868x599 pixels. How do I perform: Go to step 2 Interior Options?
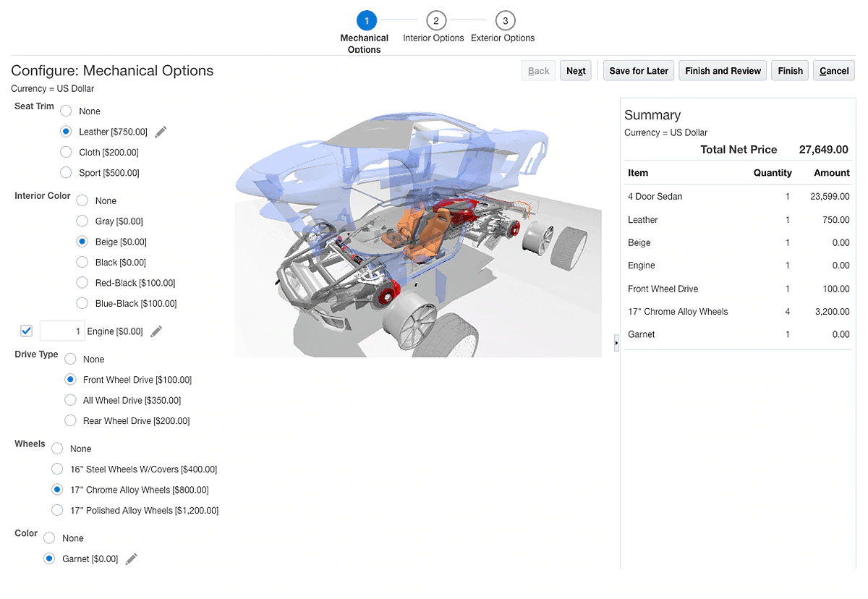pyautogui.click(x=435, y=21)
